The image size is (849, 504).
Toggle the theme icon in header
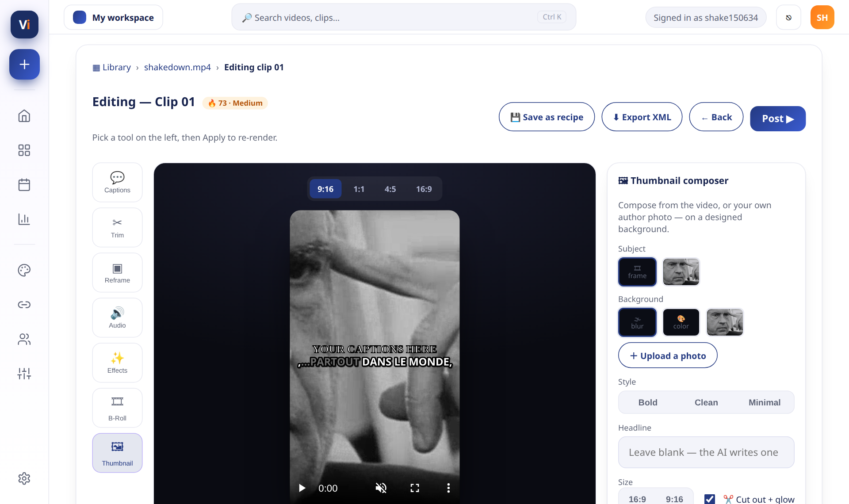pos(788,18)
